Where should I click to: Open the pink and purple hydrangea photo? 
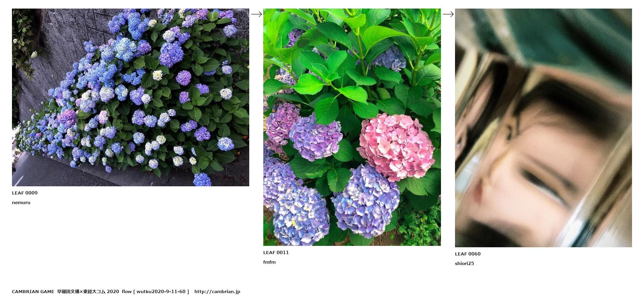coord(352,127)
